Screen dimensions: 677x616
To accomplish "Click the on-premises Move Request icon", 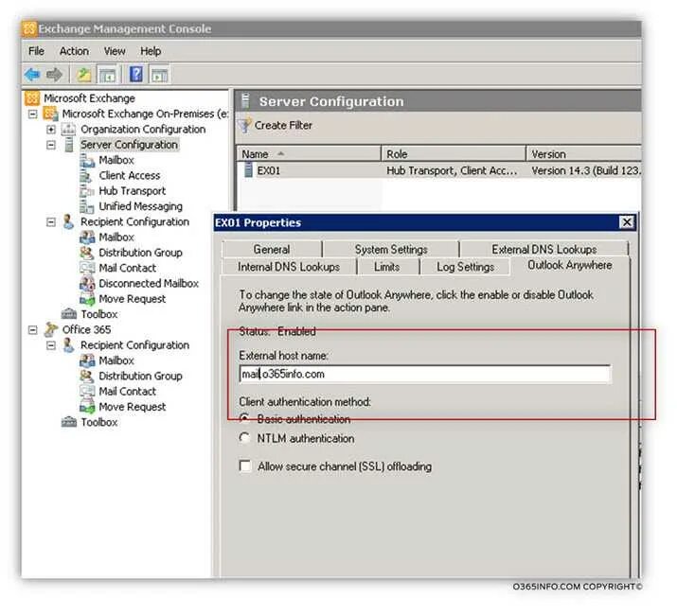I will point(87,299).
